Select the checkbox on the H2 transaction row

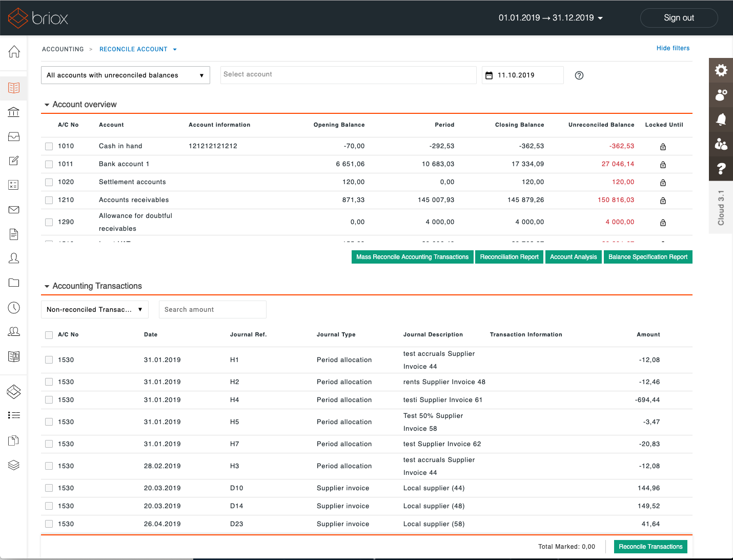[x=49, y=382]
